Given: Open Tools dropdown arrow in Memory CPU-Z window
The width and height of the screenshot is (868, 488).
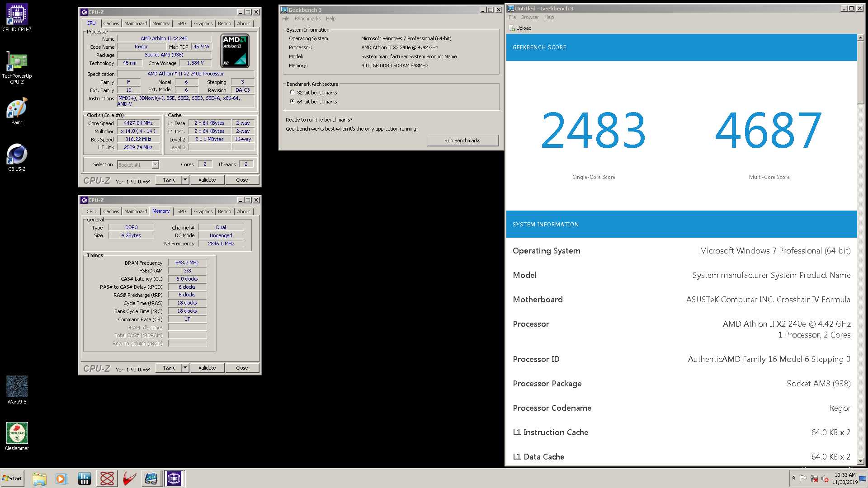Looking at the screenshot, I should coord(185,368).
